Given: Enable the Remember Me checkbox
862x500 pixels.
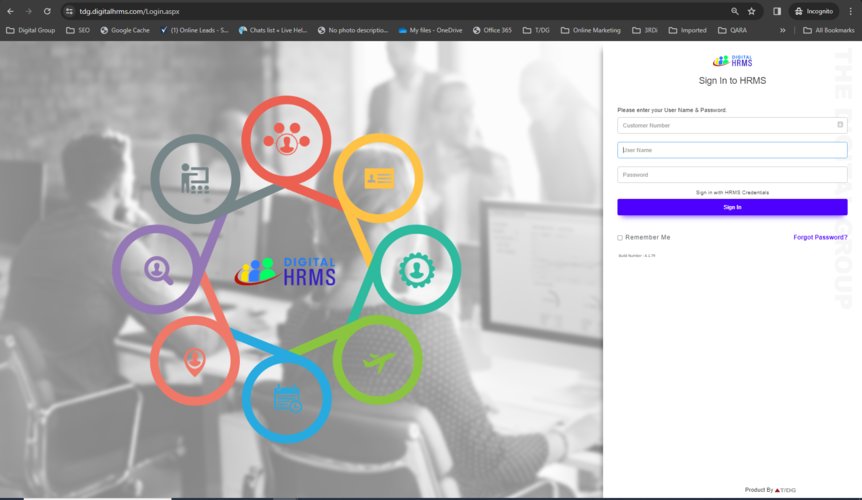Looking at the screenshot, I should click(x=620, y=238).
